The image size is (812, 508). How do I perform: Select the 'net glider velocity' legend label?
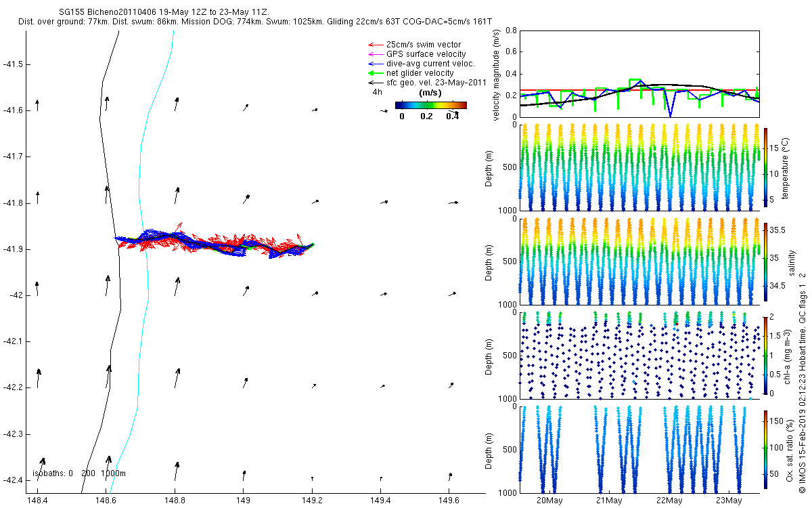(420, 73)
